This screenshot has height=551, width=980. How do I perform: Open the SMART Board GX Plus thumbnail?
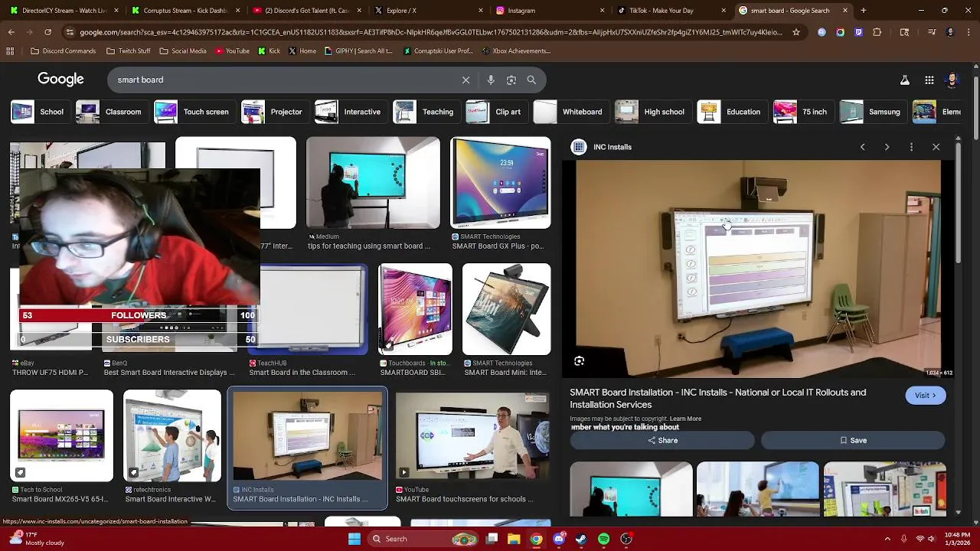(500, 183)
